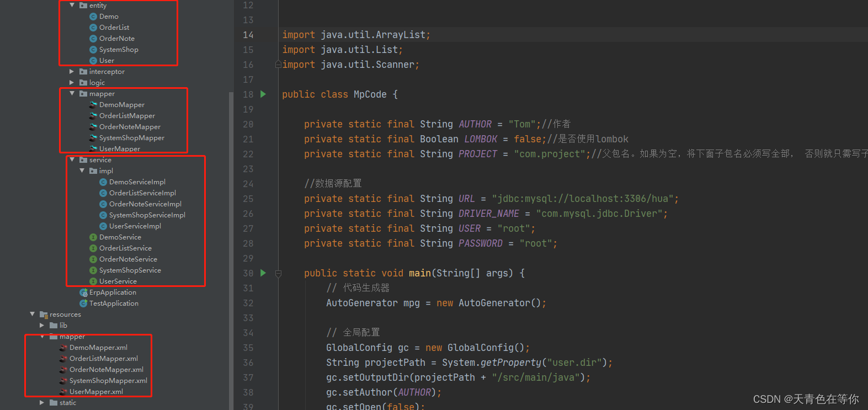Screen dimensions: 868x410
Task: Expand the static folder arrow
Action: 42,402
